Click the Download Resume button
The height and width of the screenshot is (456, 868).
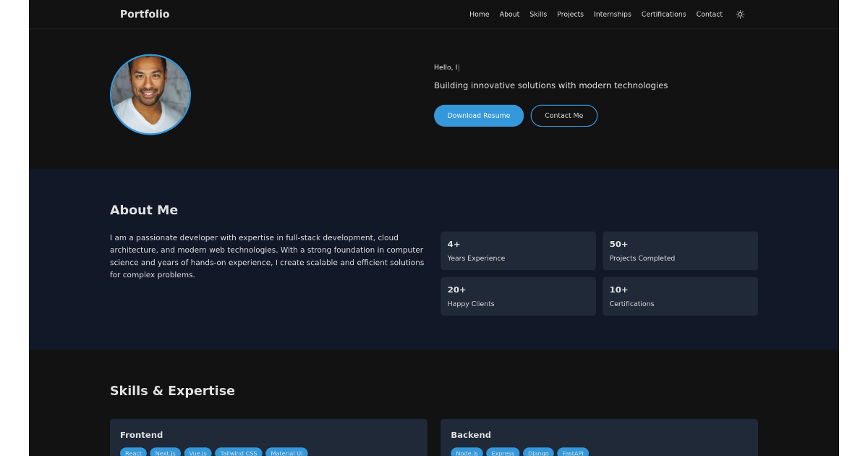pyautogui.click(x=478, y=115)
